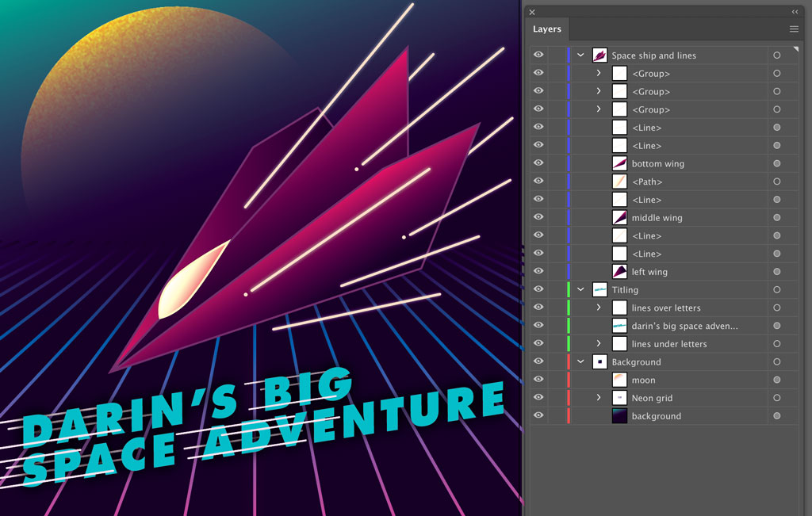812x516 pixels.
Task: Expand the third Group item
Action: point(599,109)
